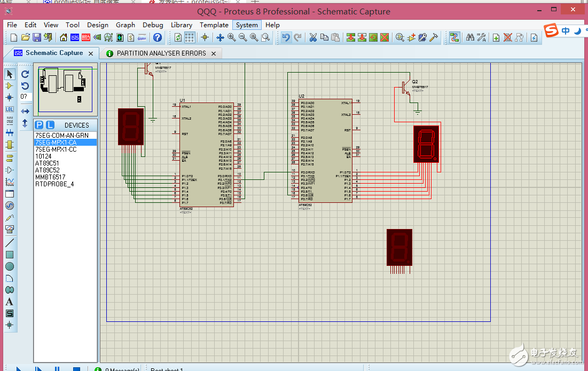Click the overview window thumbnail

tap(66, 89)
